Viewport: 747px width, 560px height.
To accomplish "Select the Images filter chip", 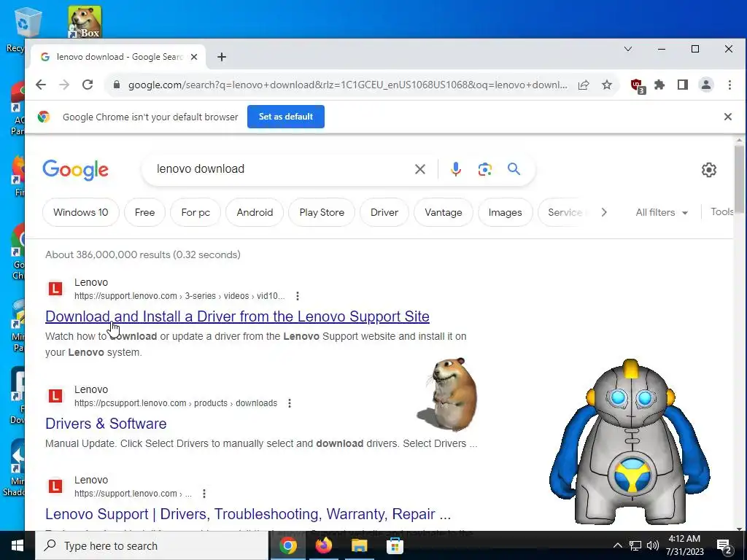I will (505, 212).
